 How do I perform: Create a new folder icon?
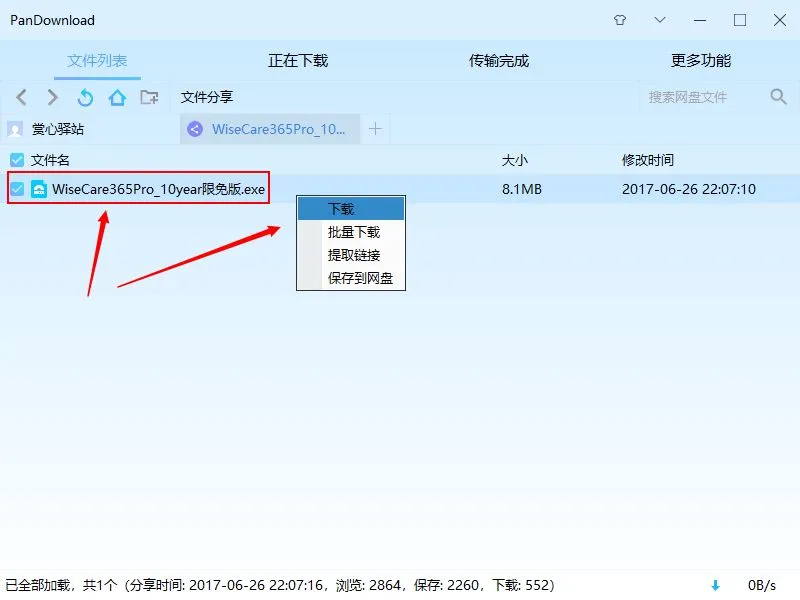tap(149, 97)
